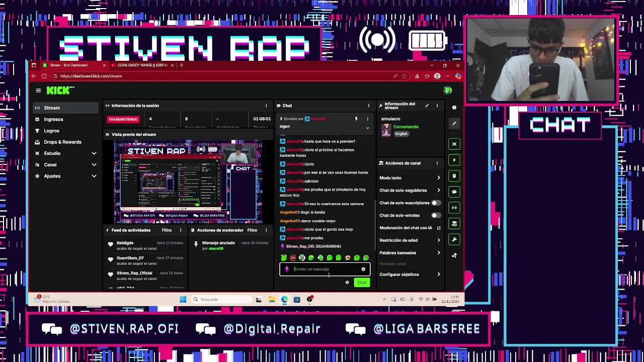Open Filtro in Acciones de moderador
644x362 pixels.
[252, 230]
